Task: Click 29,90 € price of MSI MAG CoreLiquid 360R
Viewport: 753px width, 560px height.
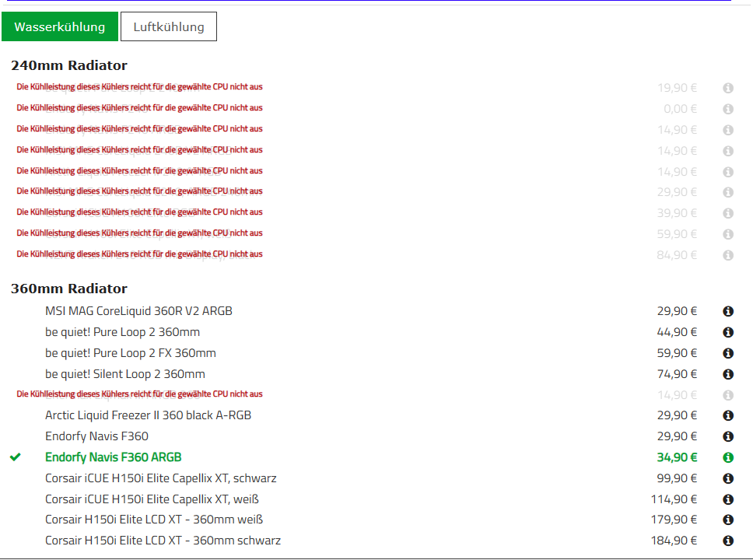Action: pos(677,311)
